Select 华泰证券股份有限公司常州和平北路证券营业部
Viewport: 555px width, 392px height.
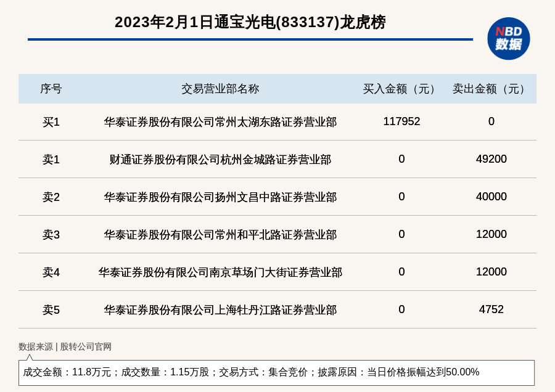220,235
